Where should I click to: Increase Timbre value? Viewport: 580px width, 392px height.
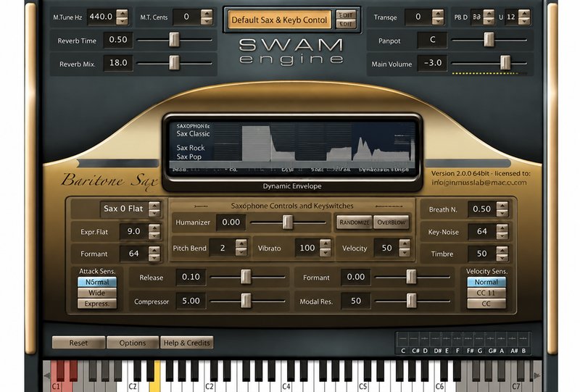coord(502,250)
